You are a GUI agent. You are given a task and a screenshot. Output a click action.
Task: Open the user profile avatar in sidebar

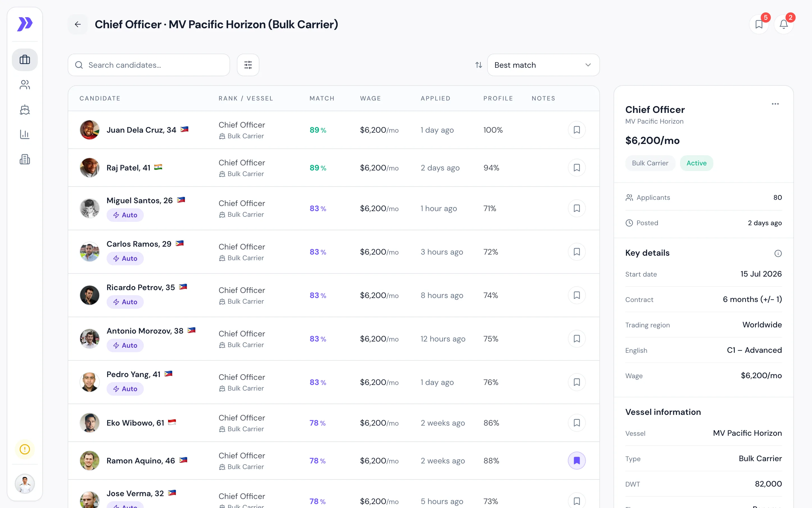point(25,484)
